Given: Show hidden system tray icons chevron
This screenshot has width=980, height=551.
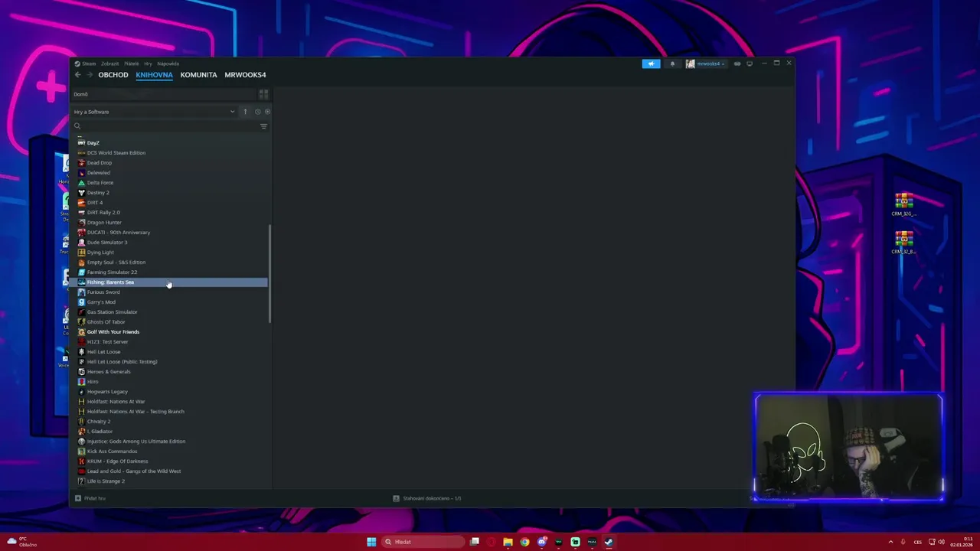Looking at the screenshot, I should pyautogui.click(x=890, y=542).
